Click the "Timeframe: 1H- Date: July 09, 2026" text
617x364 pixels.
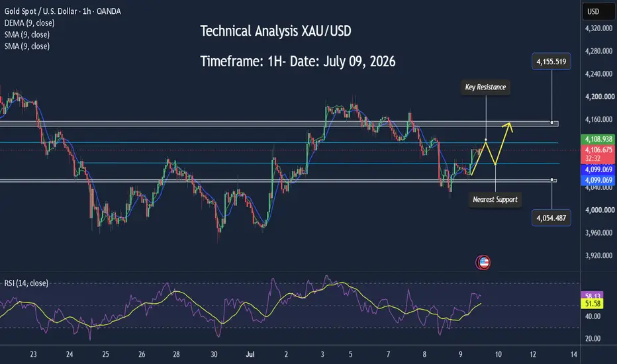pyautogui.click(x=297, y=62)
